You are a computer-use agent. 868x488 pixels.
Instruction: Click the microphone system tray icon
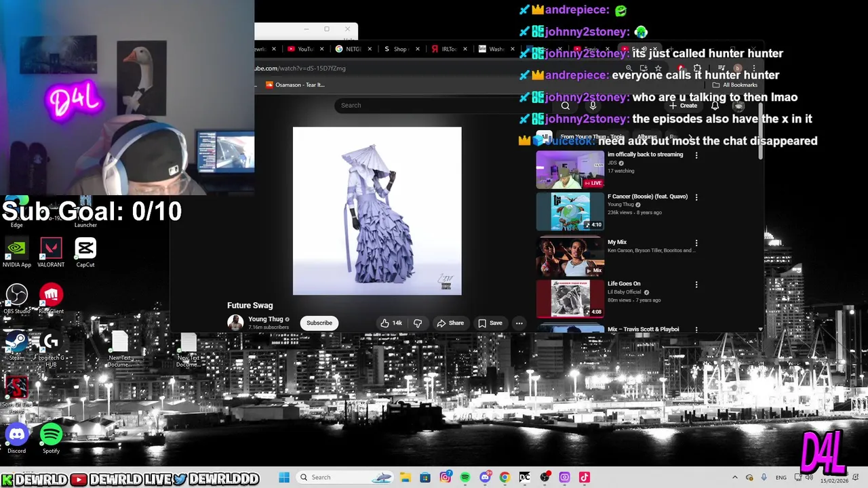coord(764,477)
